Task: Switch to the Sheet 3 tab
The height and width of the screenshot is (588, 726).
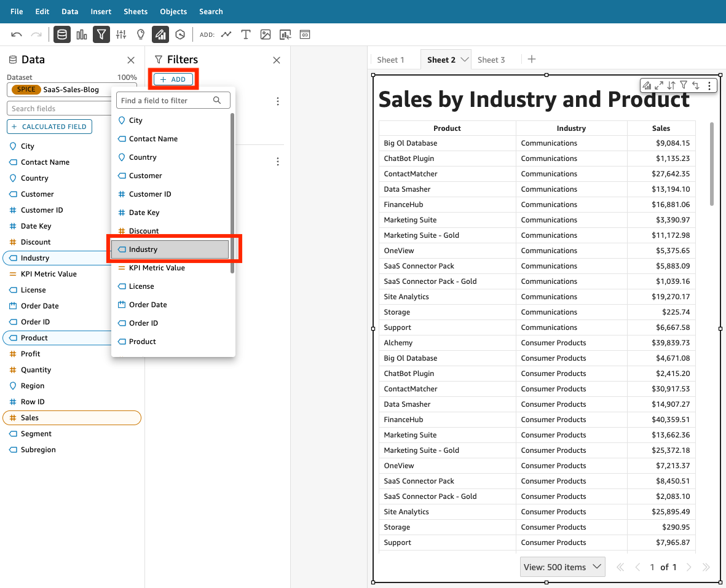Action: 491,60
